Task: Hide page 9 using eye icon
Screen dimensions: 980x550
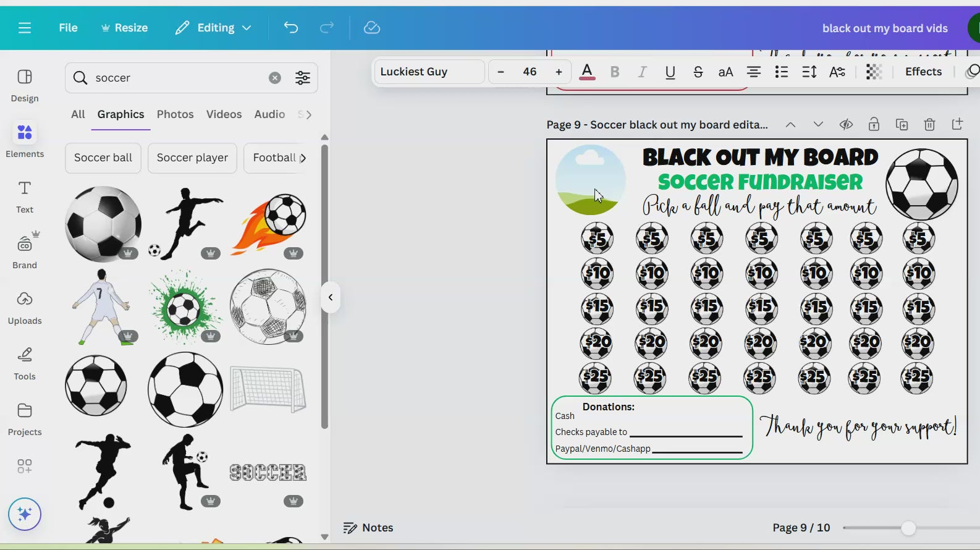Action: [846, 125]
